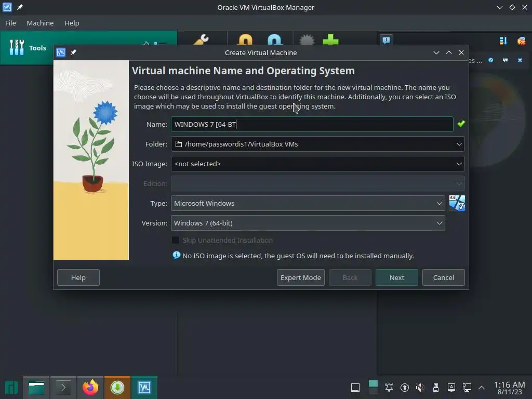
Task: Click the green plus Add machine icon
Action: 330,39
